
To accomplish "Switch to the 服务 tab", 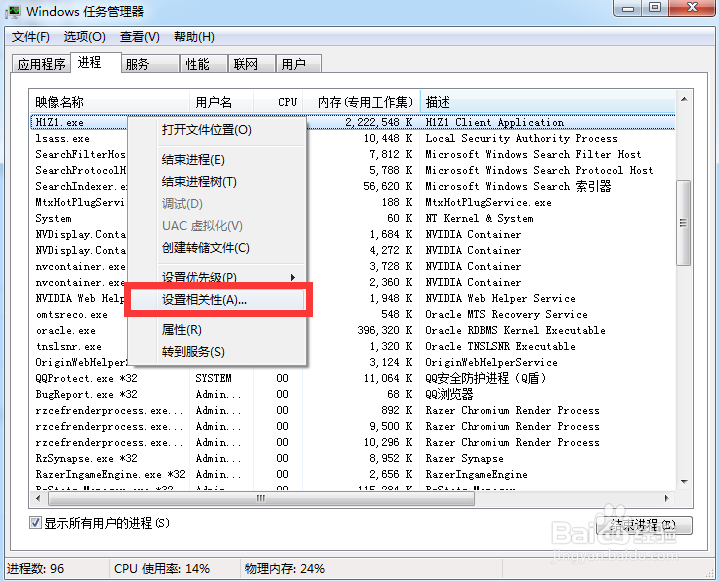I will [149, 64].
